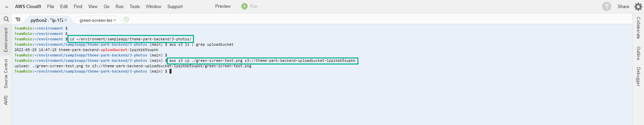This screenshot has height=125, width=644.
Task: Open the Collaborate panel
Action: tap(638, 28)
